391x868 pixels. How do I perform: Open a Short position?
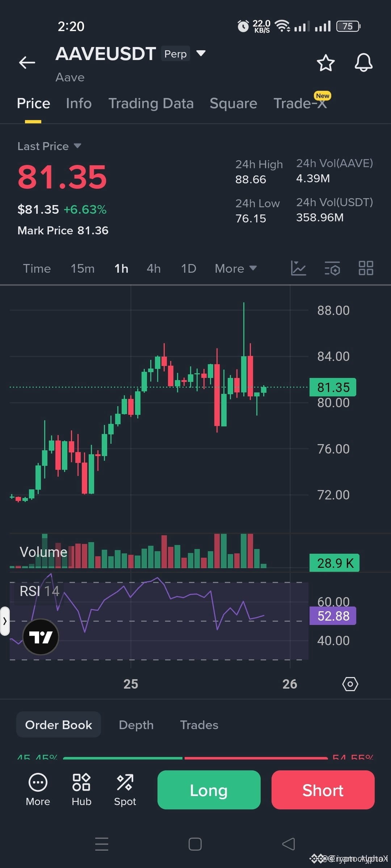[323, 790]
